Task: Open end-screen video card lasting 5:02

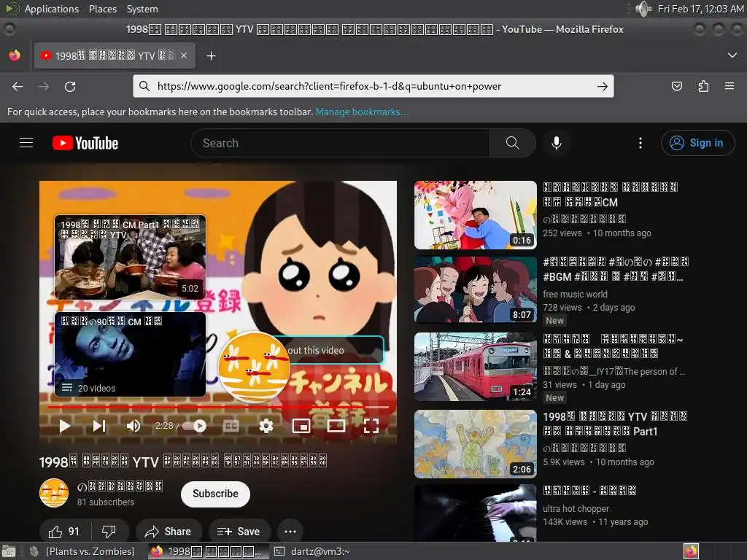Action: point(130,257)
